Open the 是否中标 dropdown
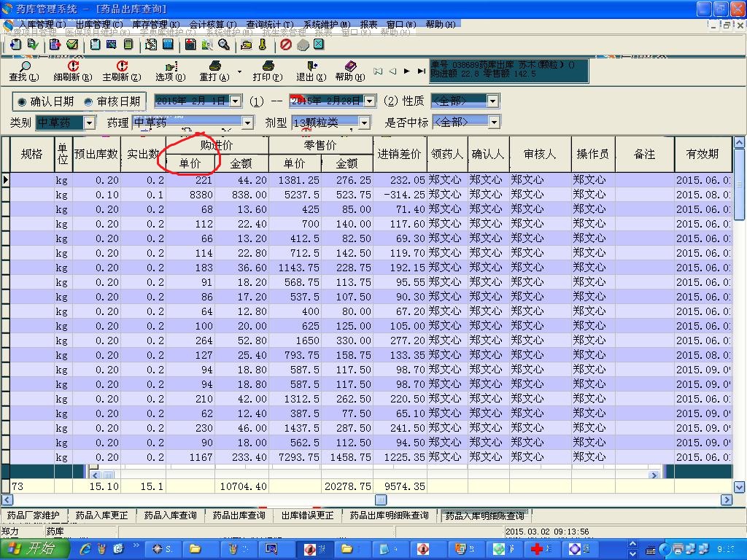 pos(494,122)
